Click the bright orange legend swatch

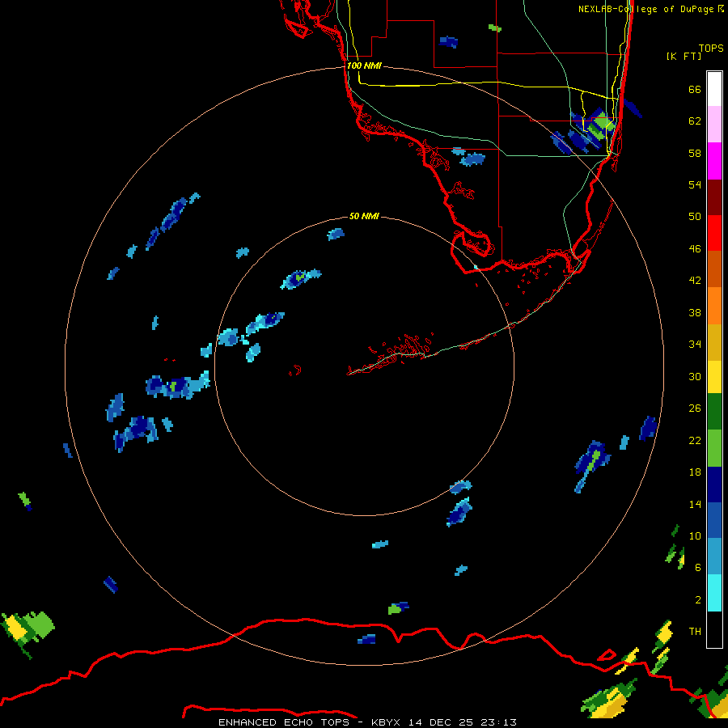click(x=714, y=306)
